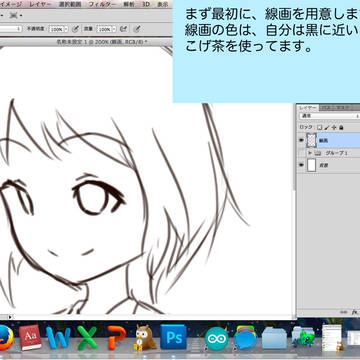The width and height of the screenshot is (360, 360).
Task: Enable the airbrush mode icon
Action: [124, 29]
